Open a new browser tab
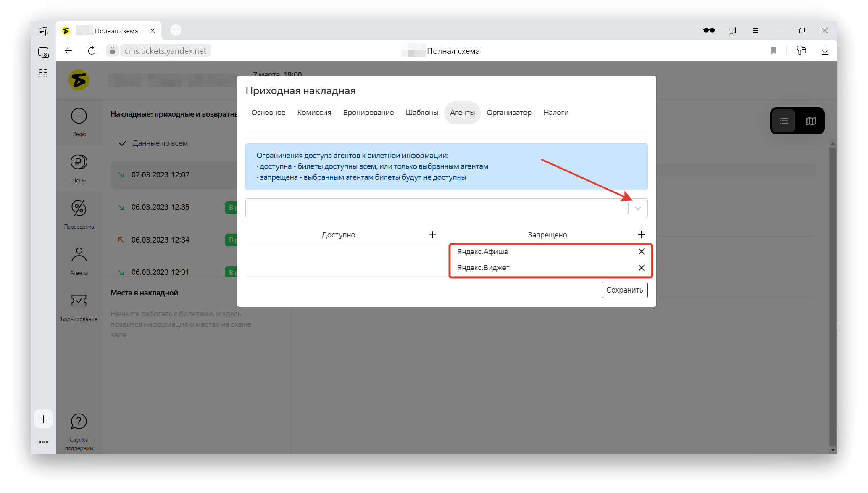Image resolution: width=868 pixels, height=493 pixels. (176, 30)
